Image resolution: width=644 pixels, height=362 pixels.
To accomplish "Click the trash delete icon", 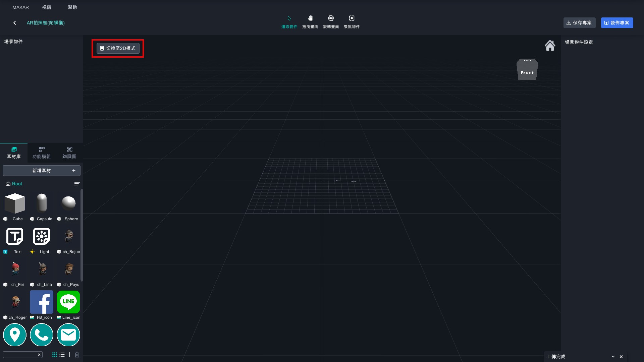I will point(77,355).
